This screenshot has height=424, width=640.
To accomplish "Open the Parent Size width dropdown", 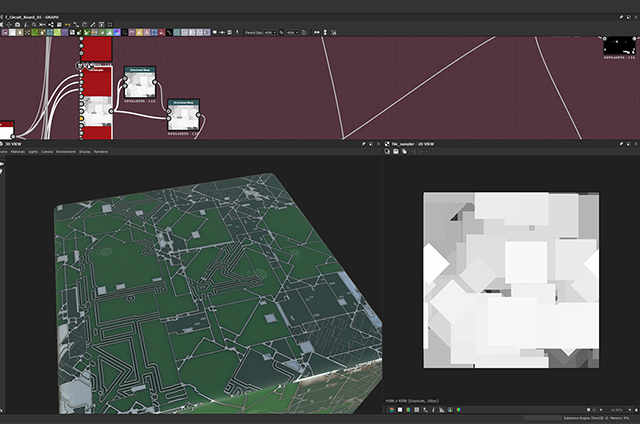I will 270,32.
